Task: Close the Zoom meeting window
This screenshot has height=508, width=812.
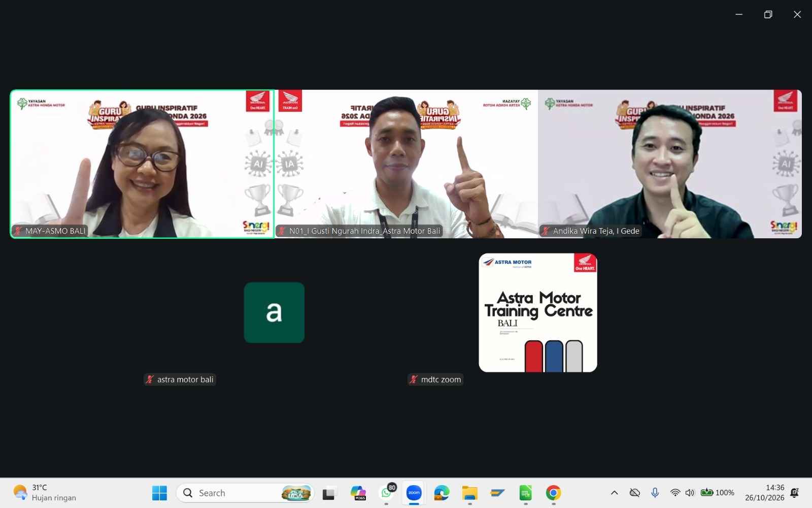Action: pos(797,14)
